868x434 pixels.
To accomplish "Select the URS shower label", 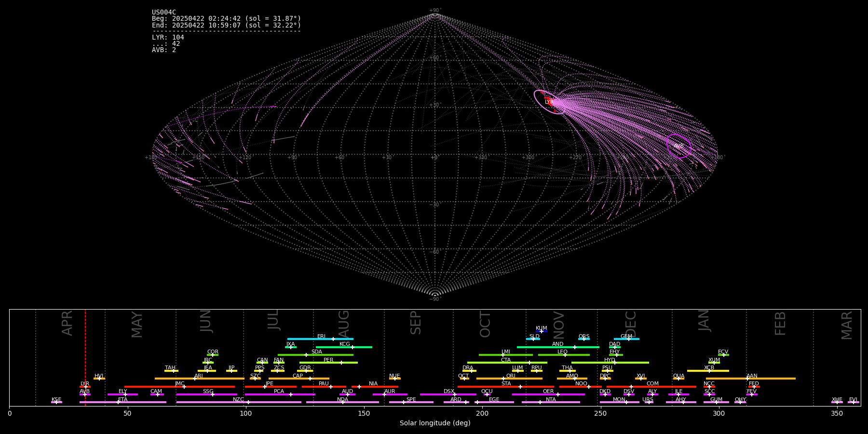I will click(x=648, y=400).
